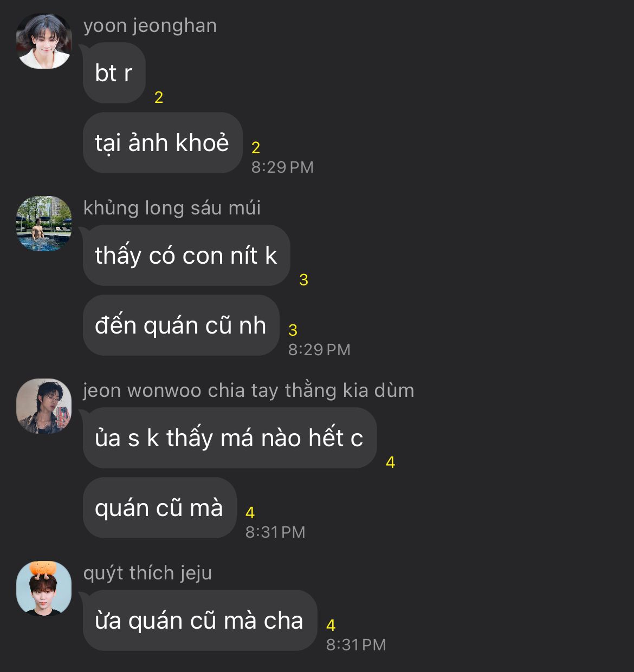
Task: Tap the 8:29 PM timestamp under "tại ảnh khoẻ"
Action: pos(282,167)
